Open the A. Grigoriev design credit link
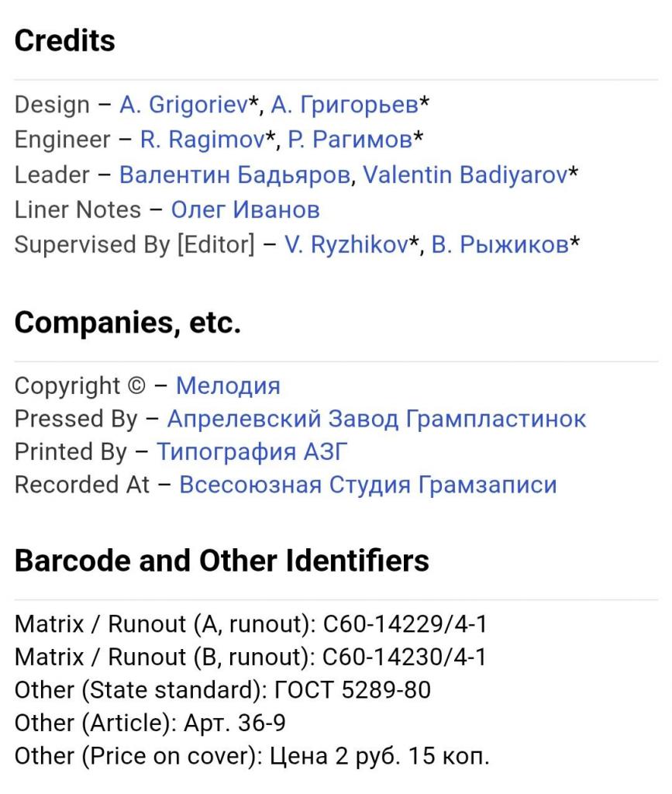672x794 pixels. [x=183, y=105]
